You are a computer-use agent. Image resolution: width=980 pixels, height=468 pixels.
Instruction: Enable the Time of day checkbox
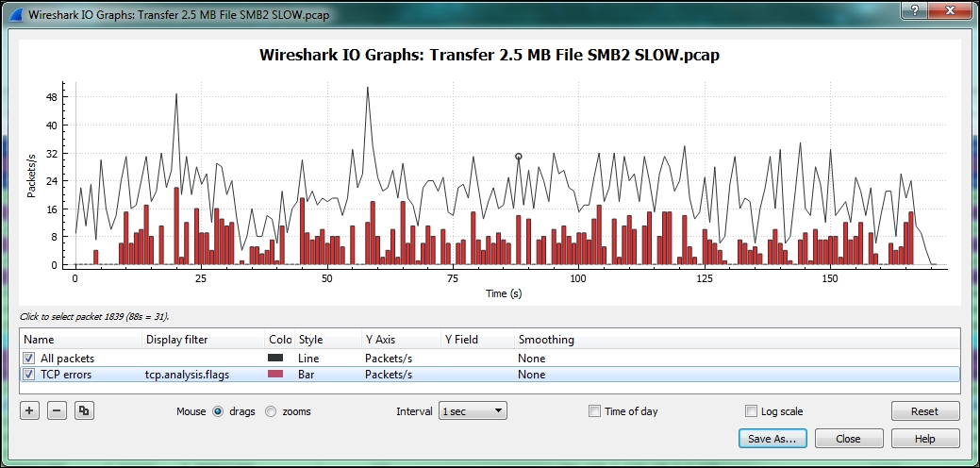click(595, 411)
